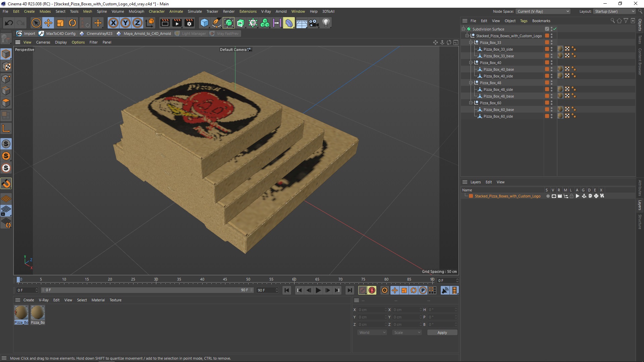Toggle Subdivision Surface enable checkmark
Image resolution: width=644 pixels, height=362 pixels.
(x=555, y=29)
